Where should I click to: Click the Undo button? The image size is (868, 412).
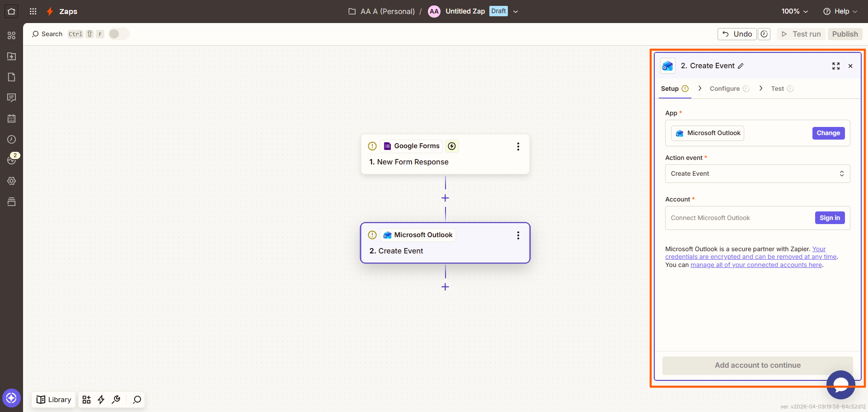(737, 34)
